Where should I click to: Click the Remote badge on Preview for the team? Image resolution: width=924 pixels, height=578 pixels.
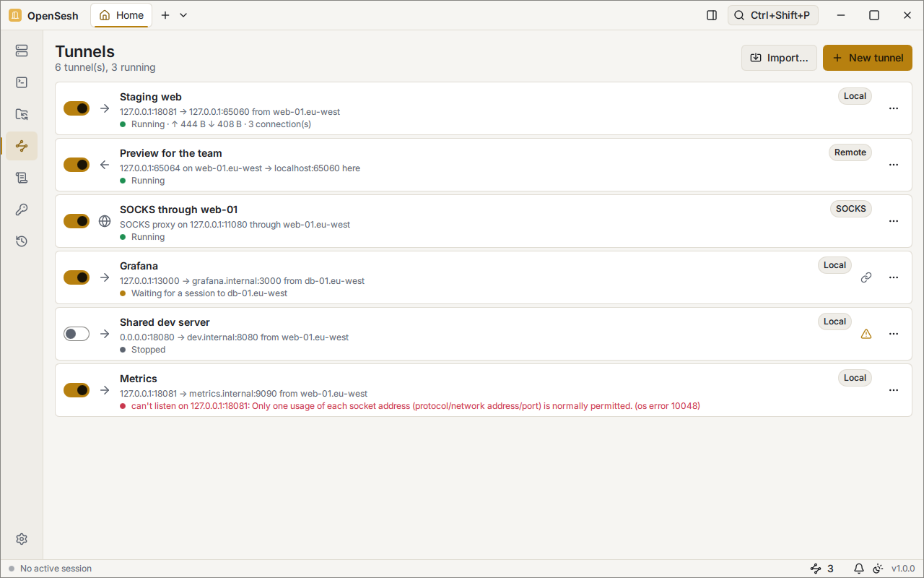pyautogui.click(x=850, y=152)
